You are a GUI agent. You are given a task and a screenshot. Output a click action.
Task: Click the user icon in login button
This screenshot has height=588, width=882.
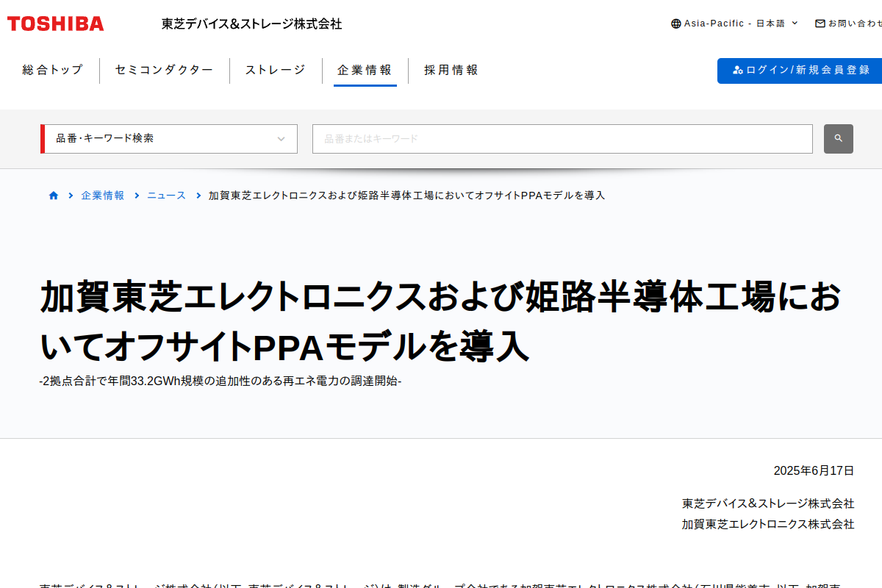point(738,71)
